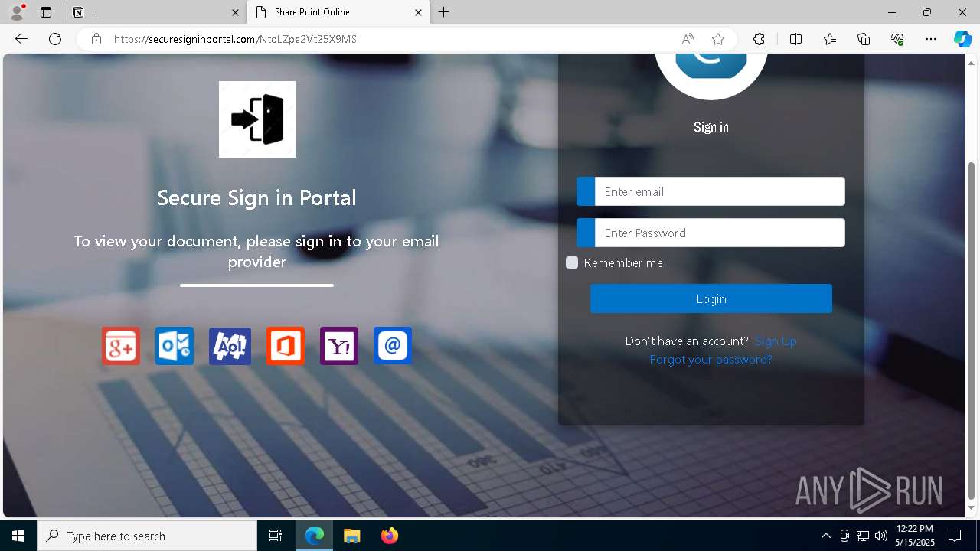
Task: Open Task View on taskbar
Action: 276,536
